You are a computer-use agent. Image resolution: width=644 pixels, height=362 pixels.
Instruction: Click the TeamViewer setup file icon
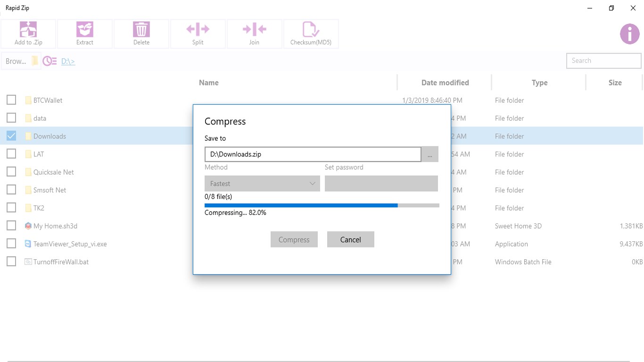tap(28, 244)
